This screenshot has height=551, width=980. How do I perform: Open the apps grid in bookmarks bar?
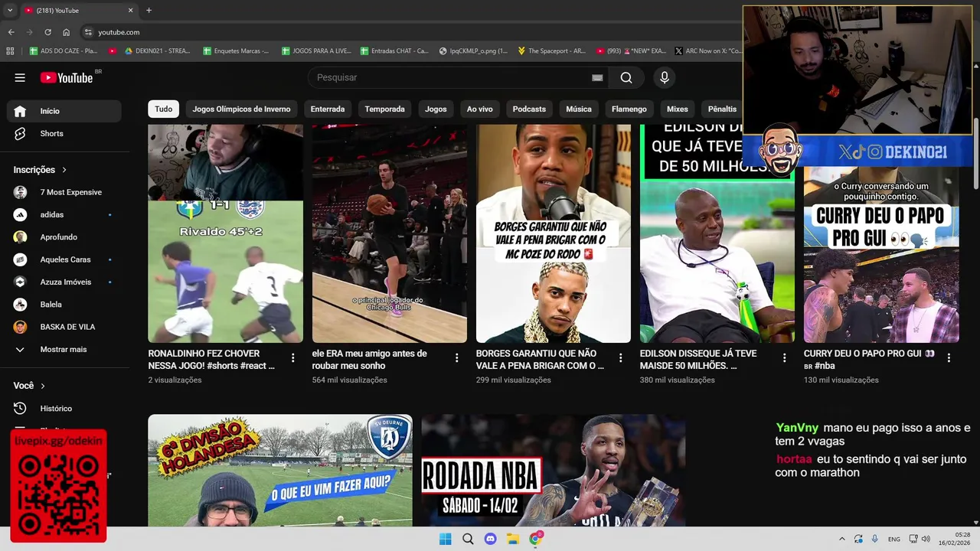point(10,51)
